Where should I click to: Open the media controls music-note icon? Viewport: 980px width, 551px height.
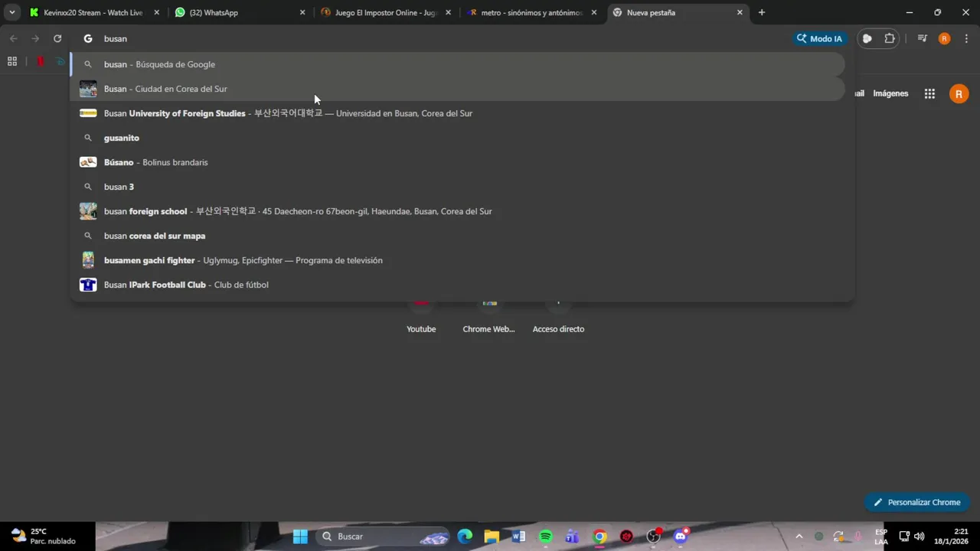[x=923, y=38]
